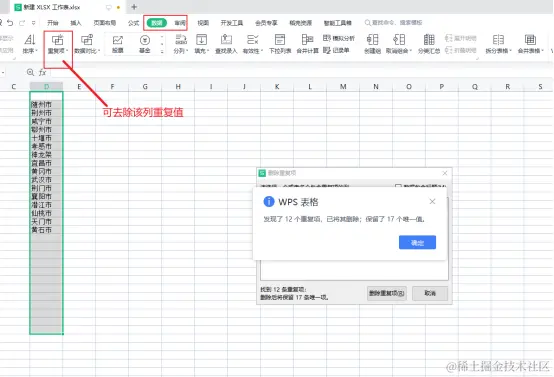Click the blue info icon in WPS dialog
The width and height of the screenshot is (554, 377).
tap(269, 201)
